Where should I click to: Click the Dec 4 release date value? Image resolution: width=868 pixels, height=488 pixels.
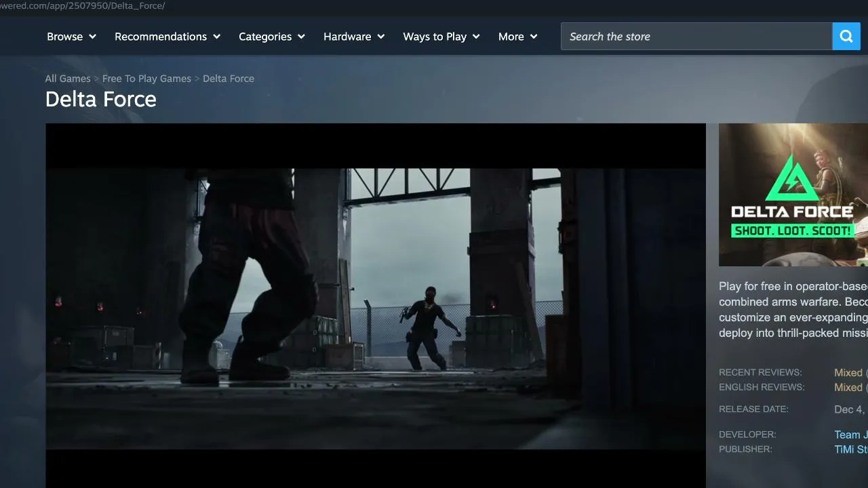tap(851, 409)
